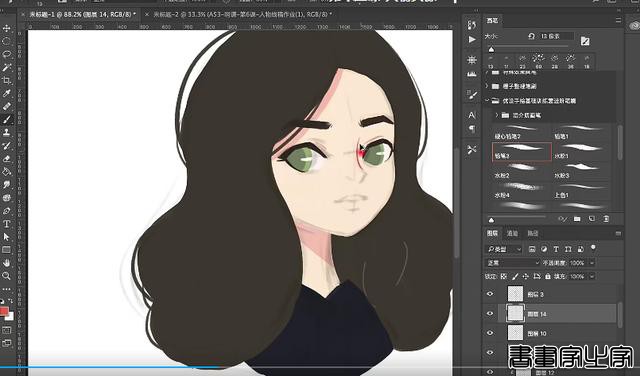
Task: Filter layers by shape layers
Action: tap(568, 249)
